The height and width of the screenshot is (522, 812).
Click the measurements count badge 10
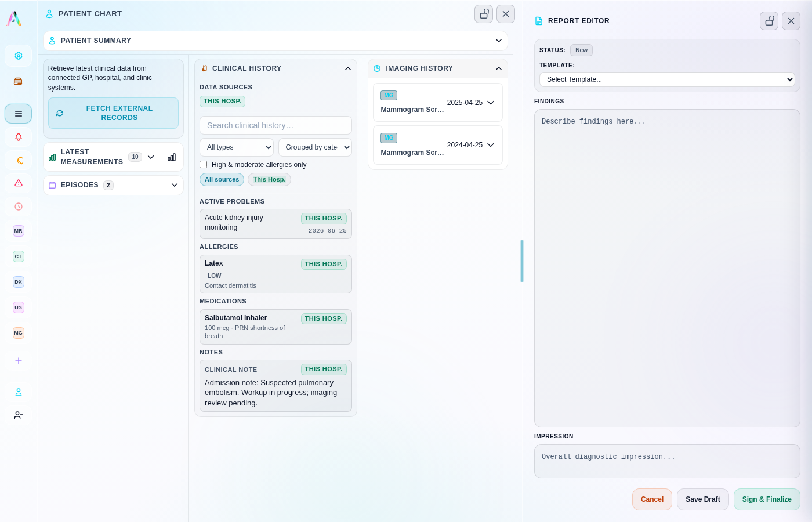[135, 157]
